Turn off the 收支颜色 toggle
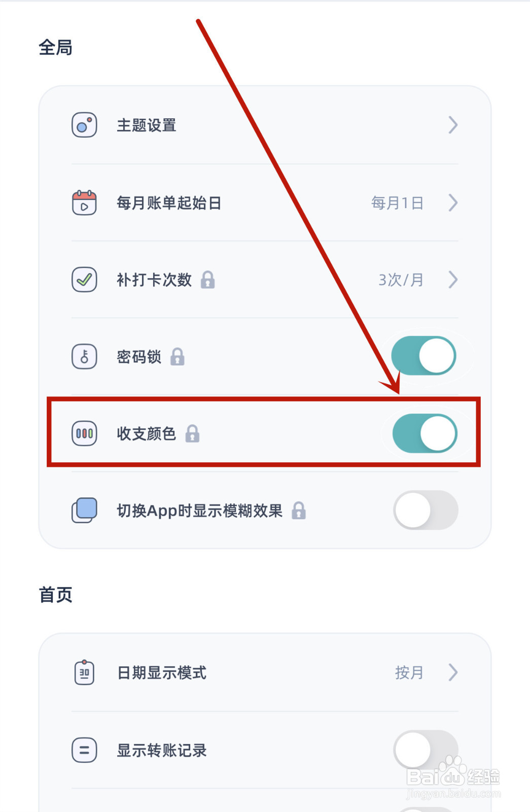Viewport: 530px width, 812px height. [425, 433]
